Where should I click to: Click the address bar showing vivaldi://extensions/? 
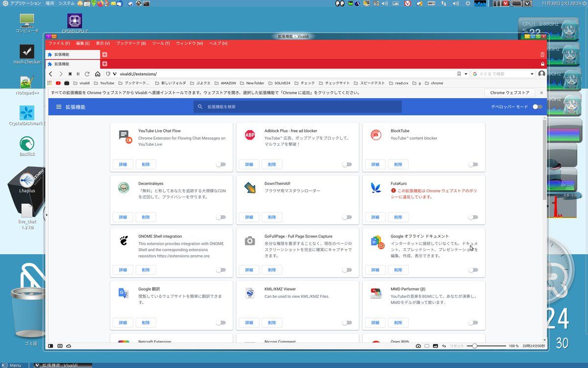point(287,74)
